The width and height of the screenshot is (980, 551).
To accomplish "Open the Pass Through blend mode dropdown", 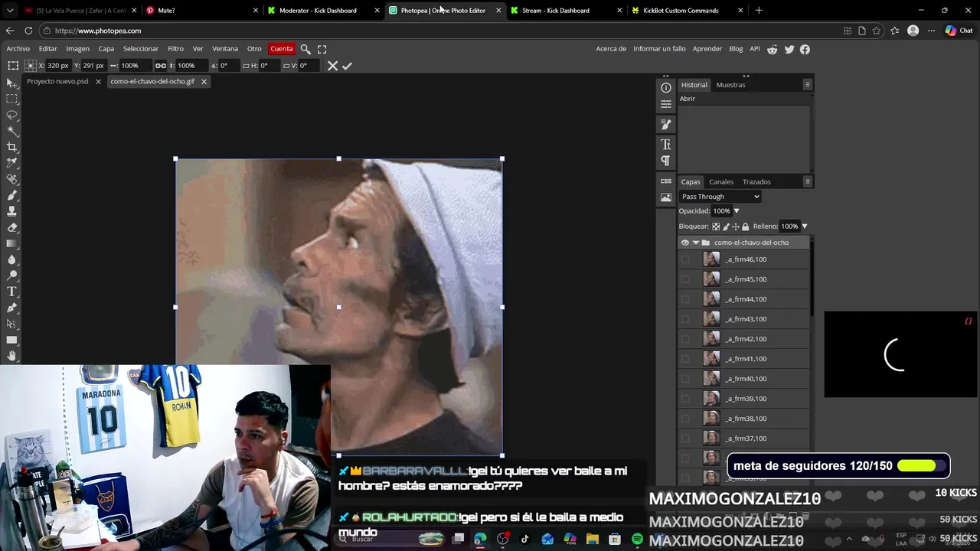I will click(x=720, y=197).
